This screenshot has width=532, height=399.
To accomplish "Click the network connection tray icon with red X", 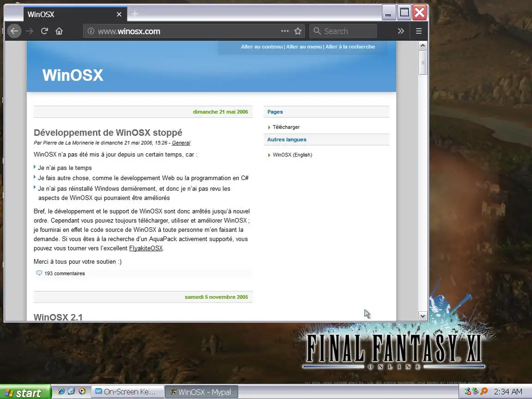I will [467, 392].
